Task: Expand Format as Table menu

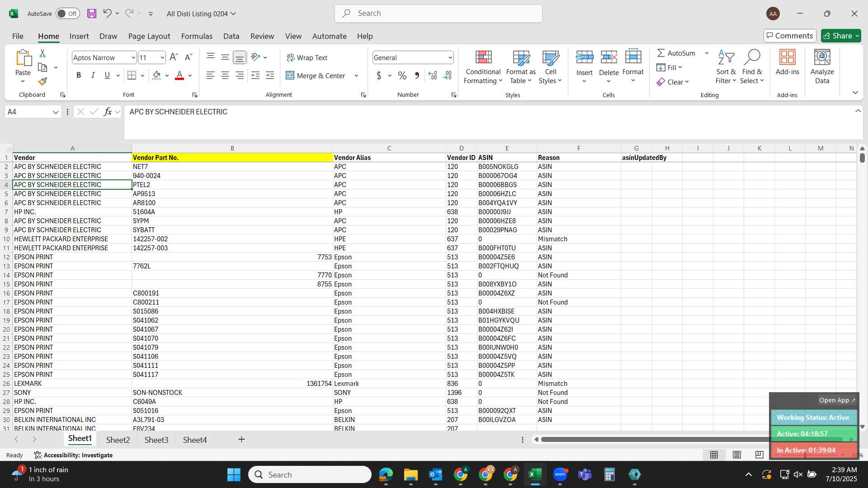Action: (521, 67)
